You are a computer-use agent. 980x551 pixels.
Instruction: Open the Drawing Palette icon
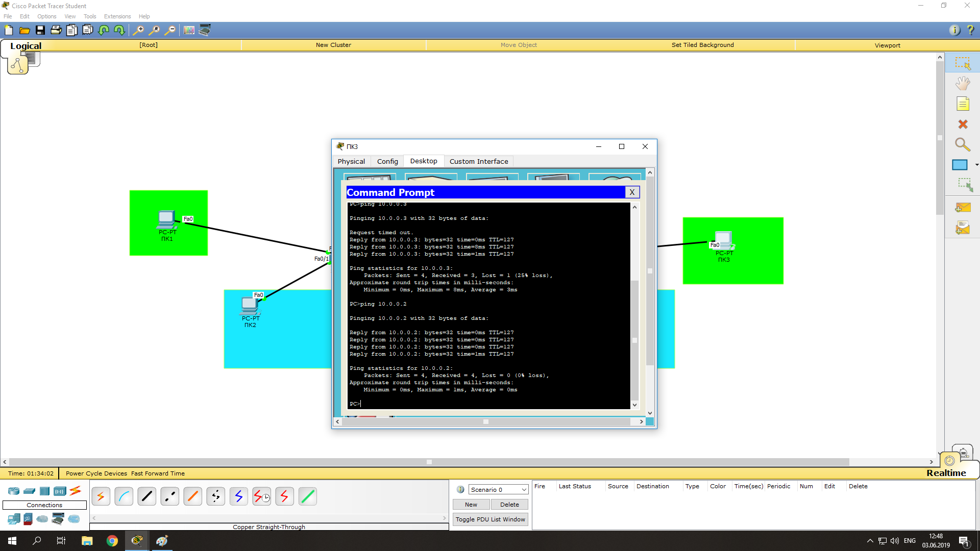click(189, 30)
